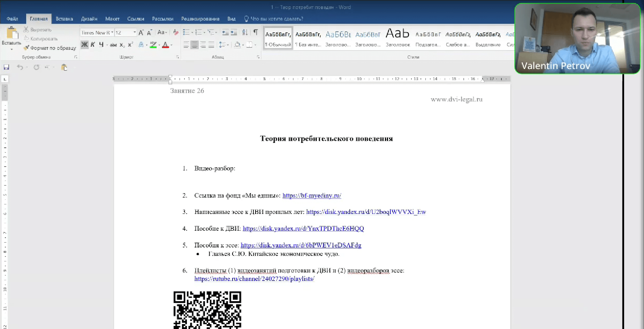Switch to the Ссылки tab

point(136,19)
